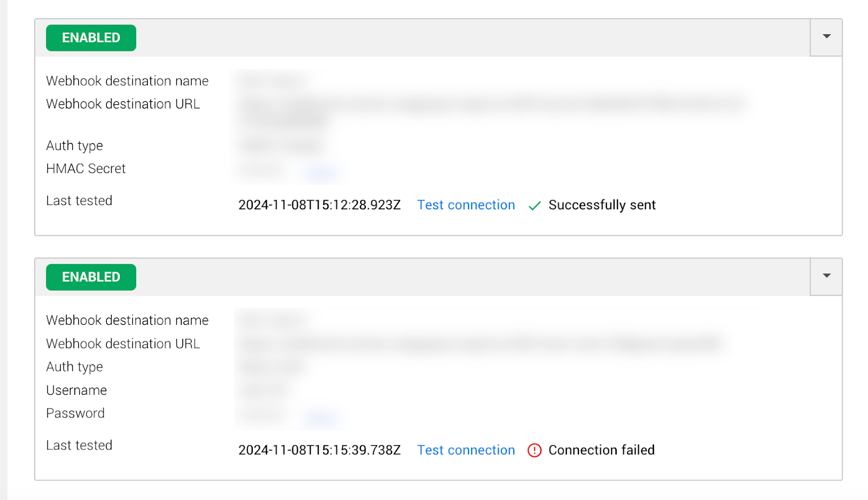The width and height of the screenshot is (868, 500).
Task: Click the Connection failed status text
Action: pos(602,450)
